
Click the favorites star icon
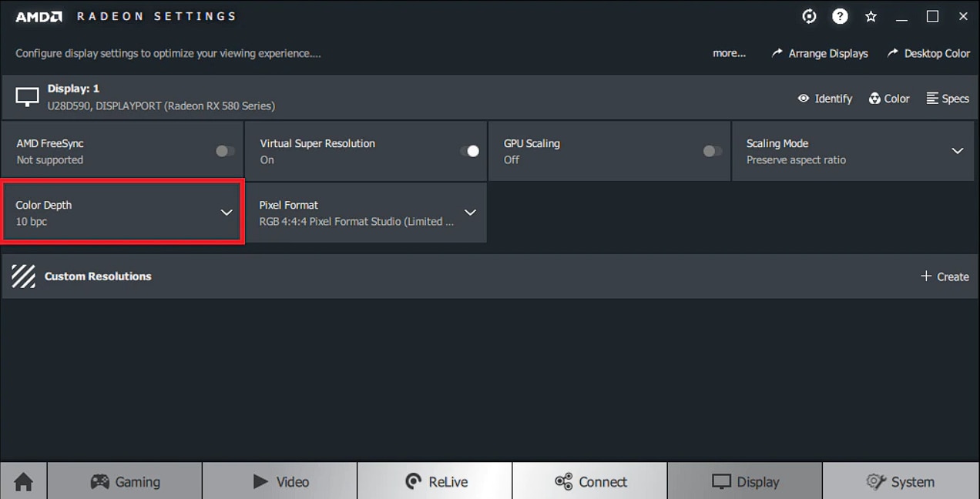pyautogui.click(x=871, y=16)
